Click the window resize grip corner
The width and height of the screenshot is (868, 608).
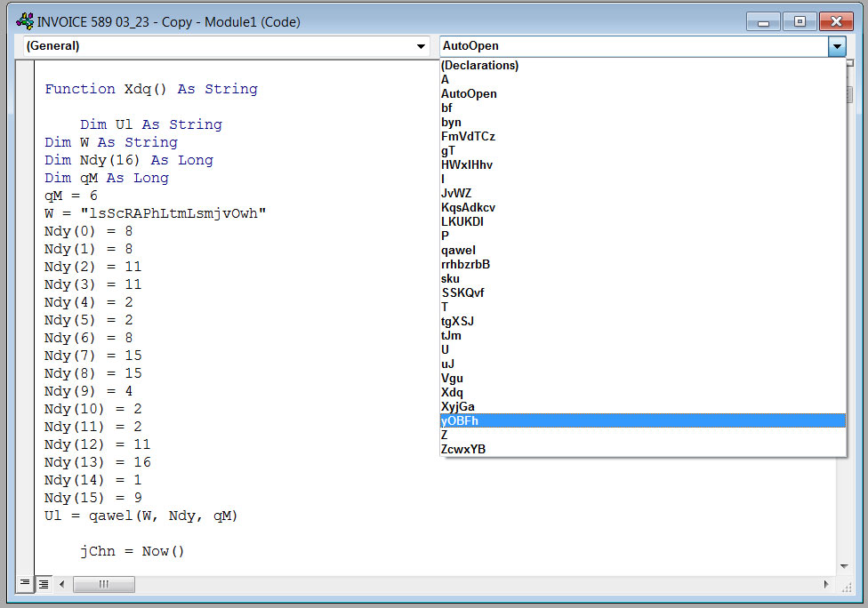[847, 587]
